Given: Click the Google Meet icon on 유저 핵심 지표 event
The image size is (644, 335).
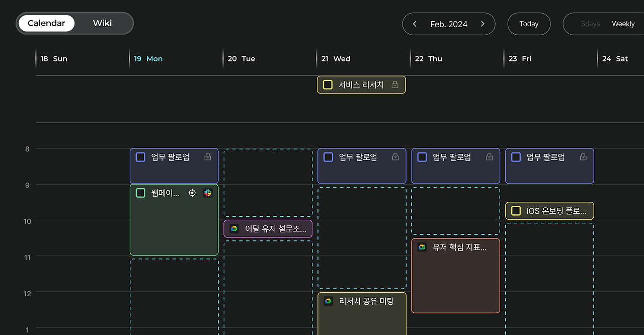Looking at the screenshot, I should click(x=422, y=247).
